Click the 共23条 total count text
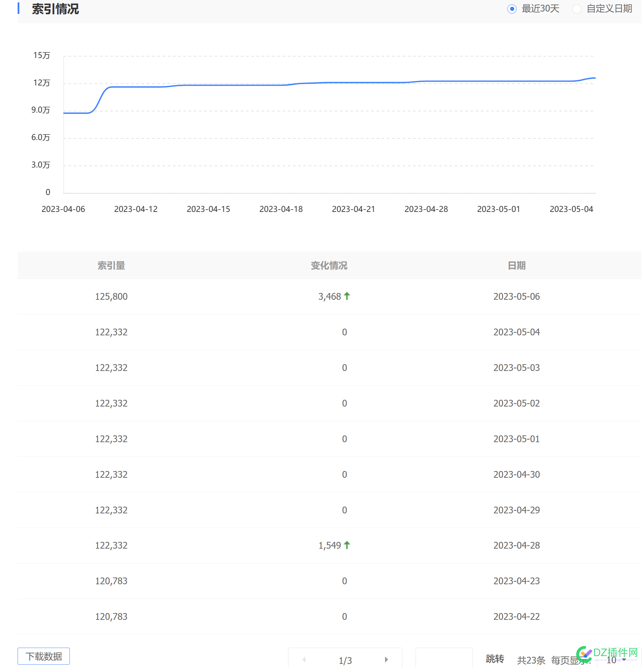This screenshot has height=668, width=644. [x=531, y=660]
